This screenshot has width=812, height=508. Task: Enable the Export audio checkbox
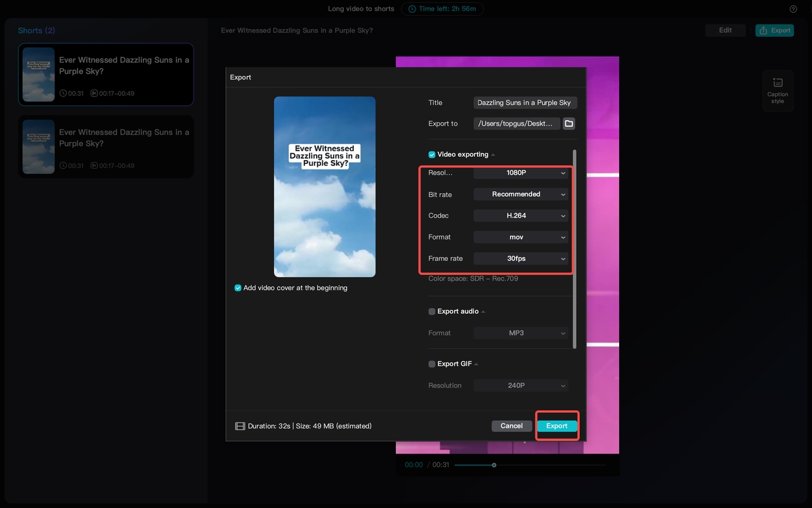432,311
